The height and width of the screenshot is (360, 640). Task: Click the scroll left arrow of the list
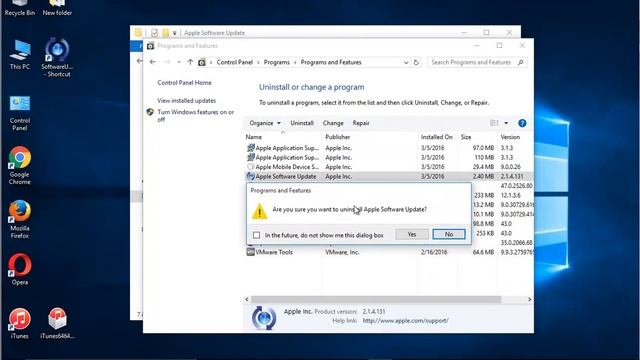pos(247,300)
